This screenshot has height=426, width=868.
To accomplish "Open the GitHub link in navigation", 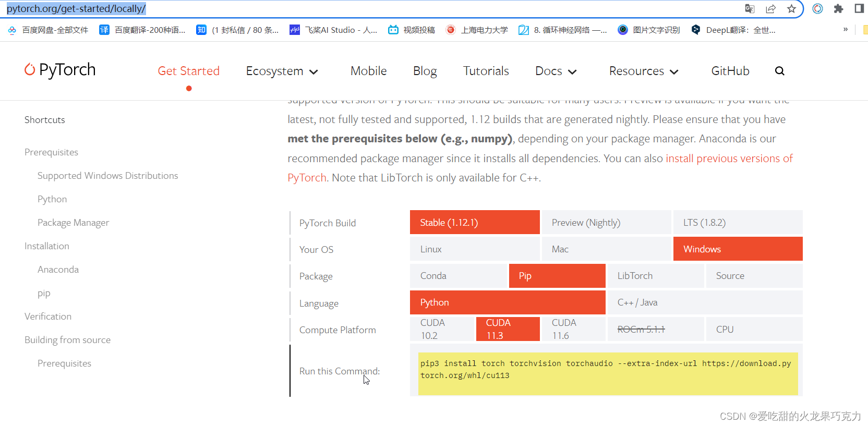I will [x=730, y=71].
